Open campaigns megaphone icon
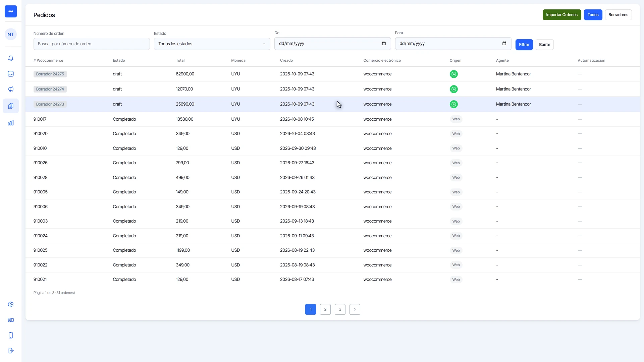Image resolution: width=644 pixels, height=362 pixels. [11, 89]
